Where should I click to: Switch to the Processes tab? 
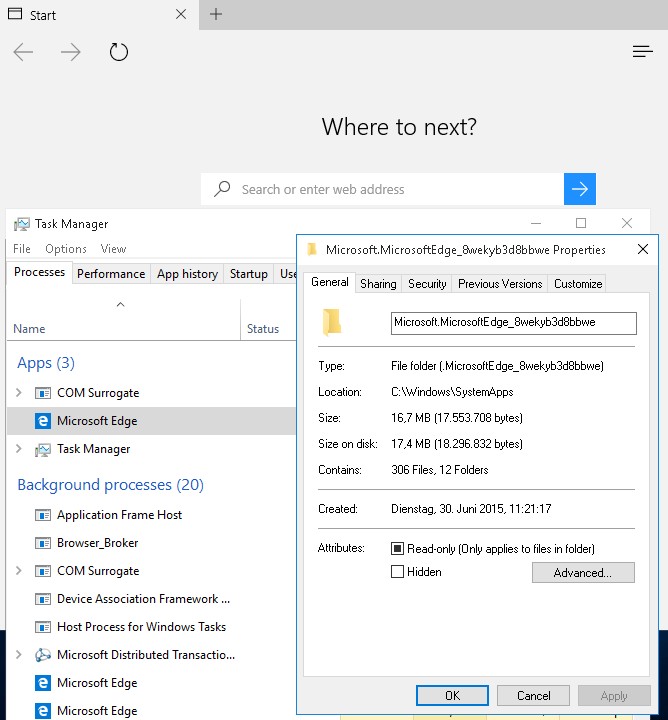click(39, 272)
